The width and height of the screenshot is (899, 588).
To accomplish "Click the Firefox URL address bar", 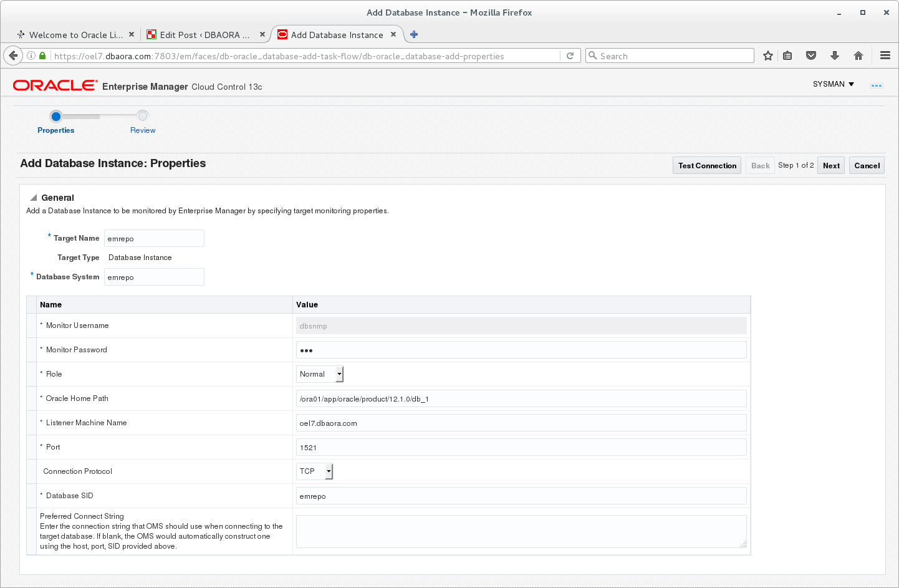I will tap(305, 55).
